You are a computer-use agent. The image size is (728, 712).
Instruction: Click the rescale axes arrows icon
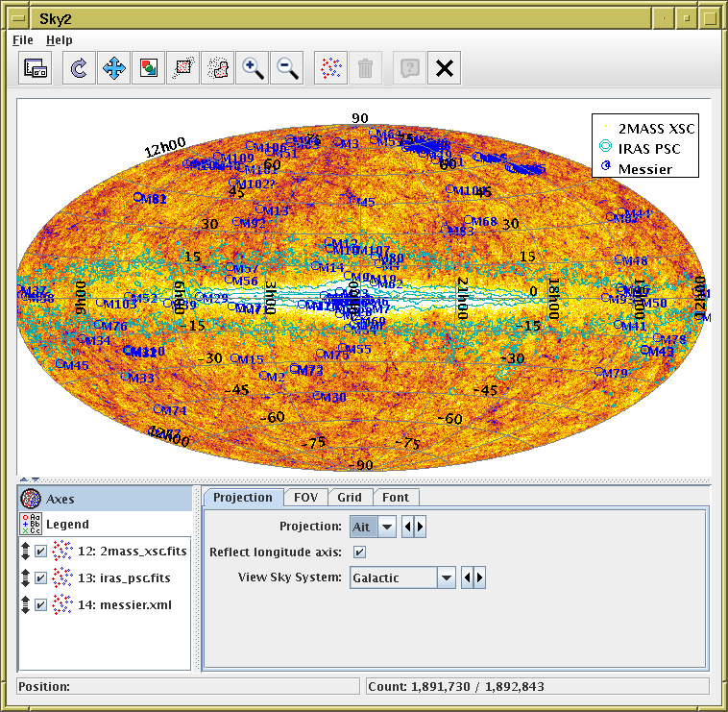pos(114,68)
